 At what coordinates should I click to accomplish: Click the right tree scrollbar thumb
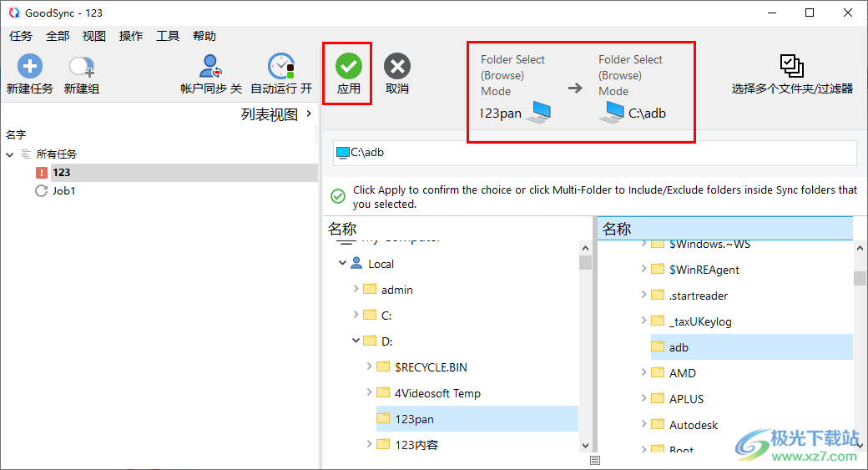(x=860, y=278)
